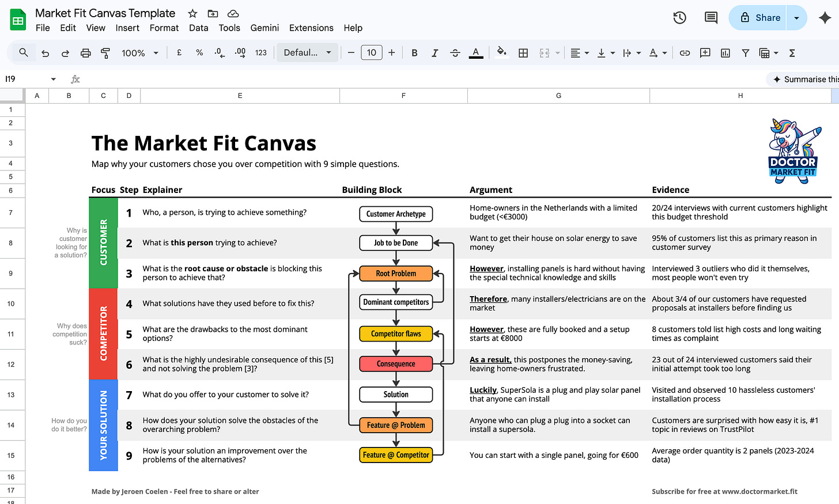Open horizontal align dropdown
This screenshot has height=504, width=839.
(x=580, y=53)
